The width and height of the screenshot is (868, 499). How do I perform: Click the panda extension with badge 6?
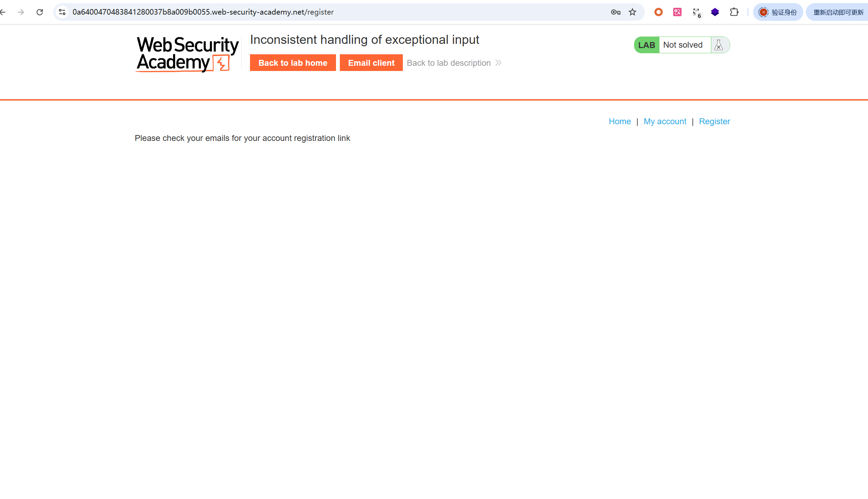tap(696, 13)
